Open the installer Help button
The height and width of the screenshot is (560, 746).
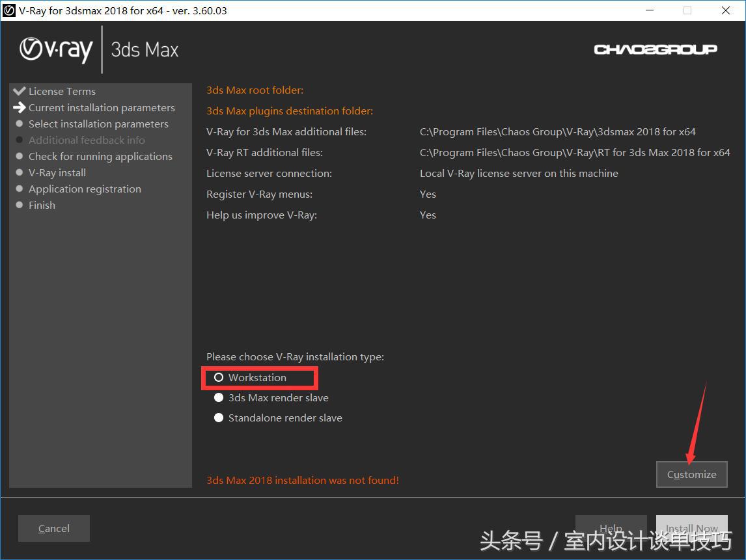pos(611,528)
